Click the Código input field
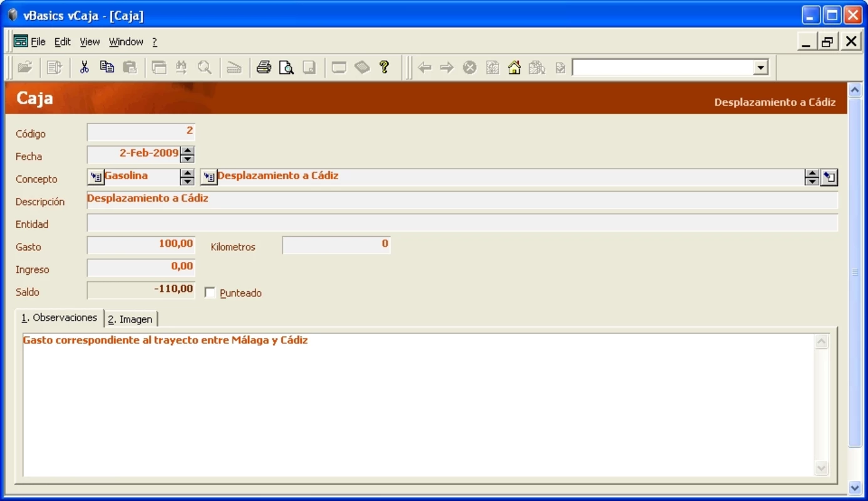 pyautogui.click(x=141, y=132)
